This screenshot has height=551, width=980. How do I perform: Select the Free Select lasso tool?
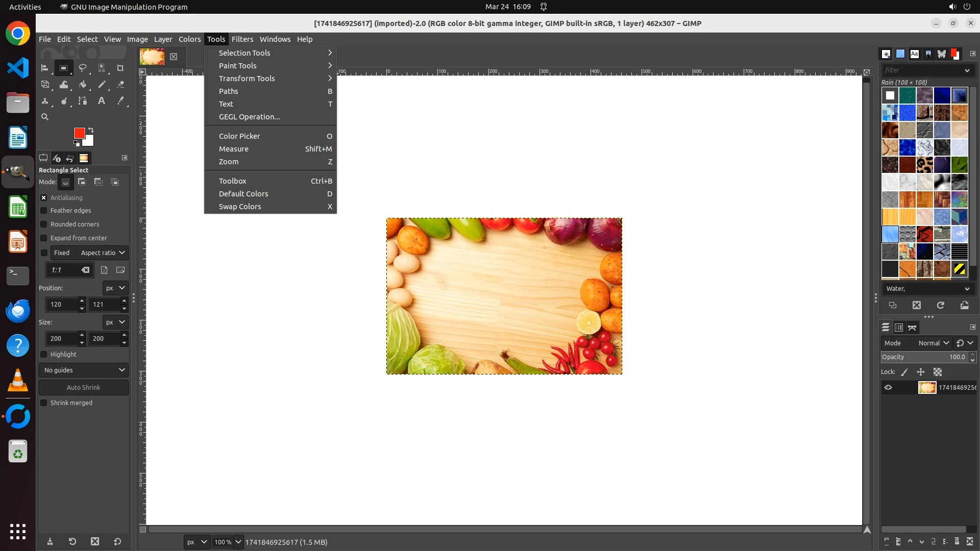click(x=83, y=68)
